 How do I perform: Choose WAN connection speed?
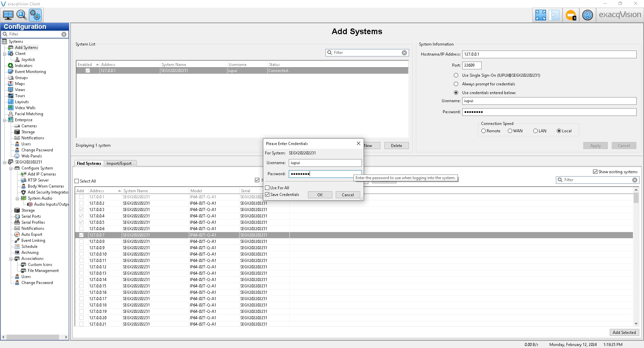click(x=510, y=131)
